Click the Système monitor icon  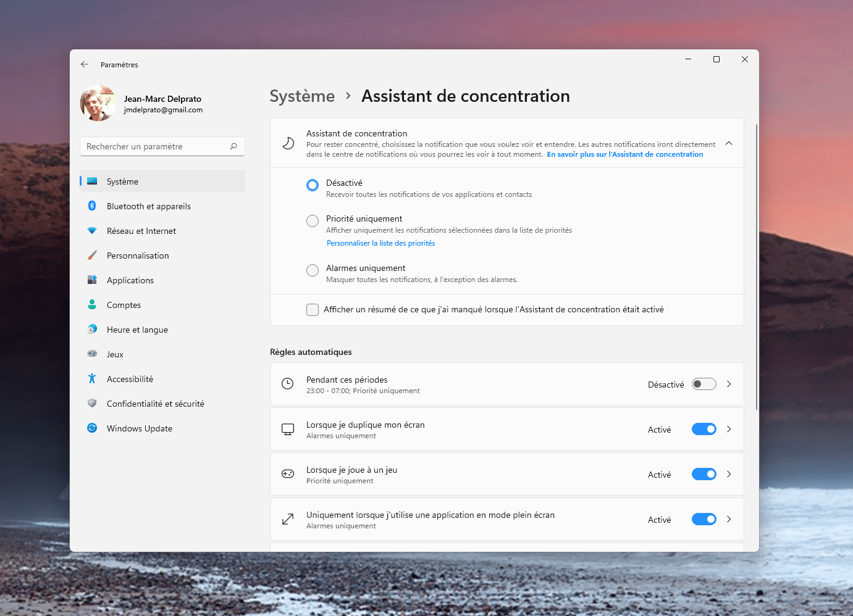point(92,181)
